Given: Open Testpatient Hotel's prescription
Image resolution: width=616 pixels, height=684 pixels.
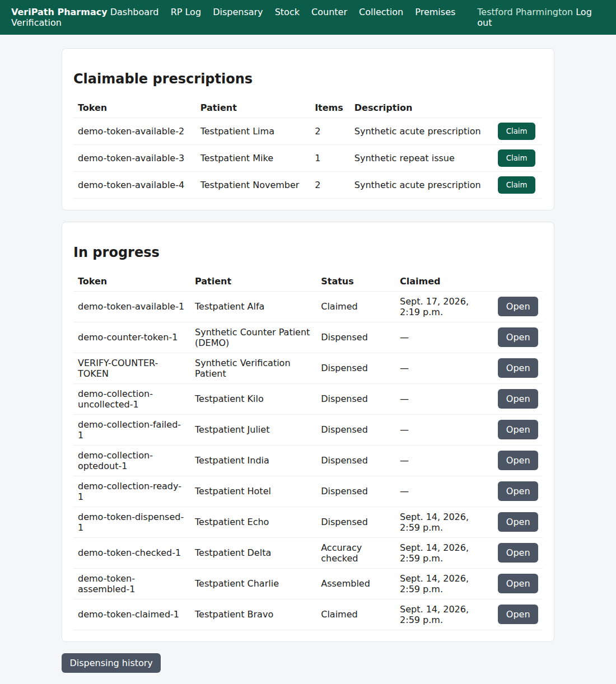Looking at the screenshot, I should [x=518, y=491].
